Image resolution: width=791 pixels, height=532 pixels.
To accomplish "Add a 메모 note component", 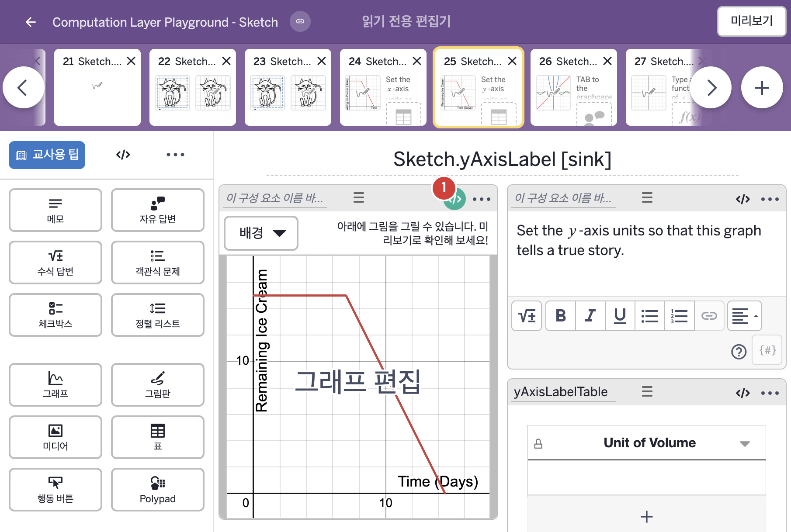I will tap(56, 210).
